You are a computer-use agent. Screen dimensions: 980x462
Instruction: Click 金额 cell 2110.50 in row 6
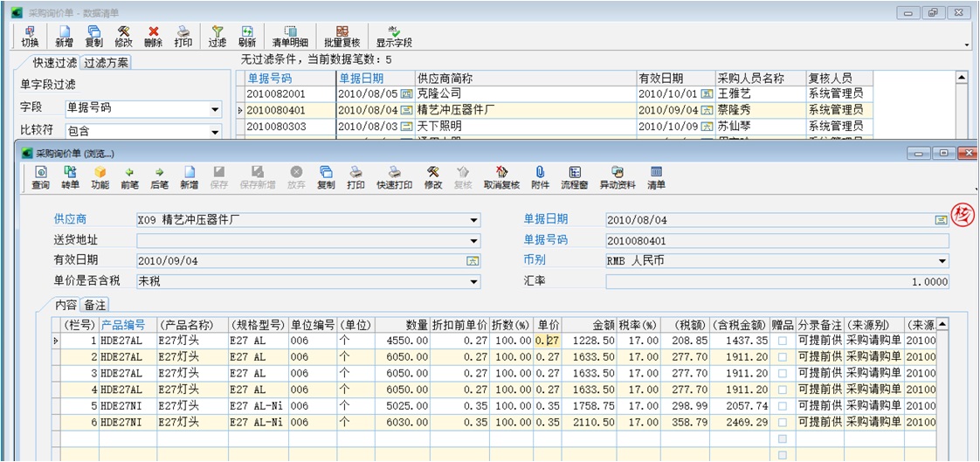[x=590, y=423]
